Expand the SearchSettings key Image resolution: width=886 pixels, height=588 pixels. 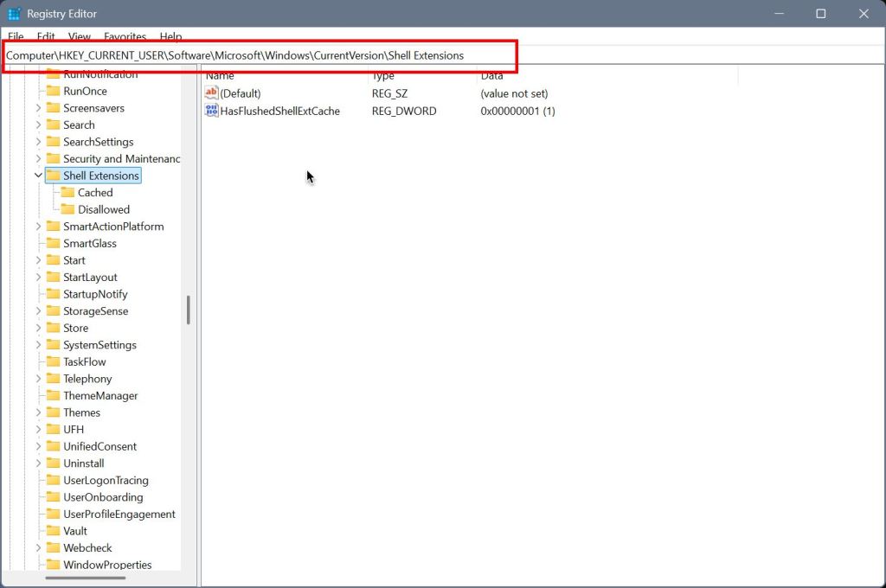[x=38, y=142]
